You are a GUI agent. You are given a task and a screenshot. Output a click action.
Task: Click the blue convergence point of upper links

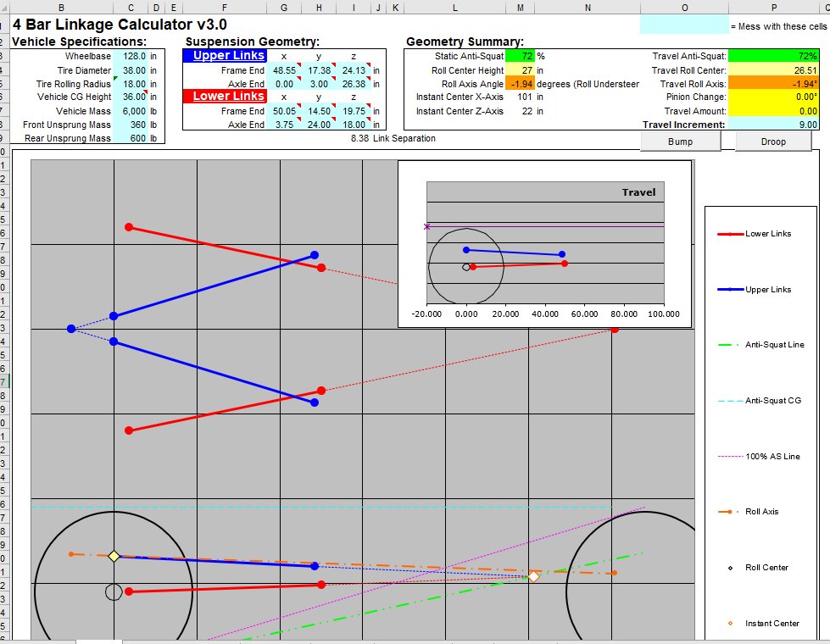(71, 329)
